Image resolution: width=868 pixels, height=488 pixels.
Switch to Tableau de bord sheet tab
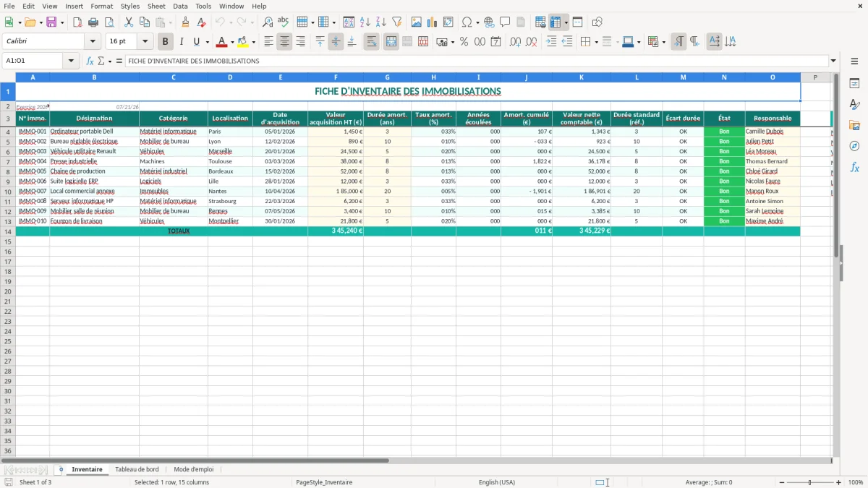[137, 469]
